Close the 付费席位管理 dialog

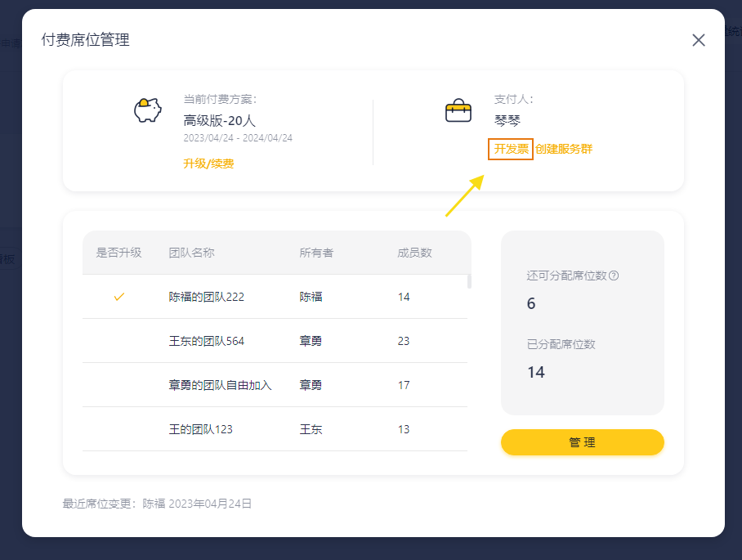pos(698,40)
